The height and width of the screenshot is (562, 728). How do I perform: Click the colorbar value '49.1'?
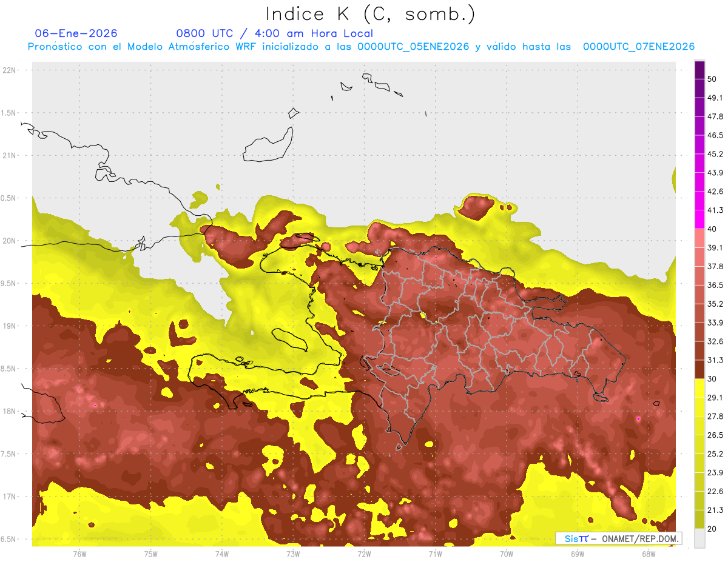tap(715, 98)
